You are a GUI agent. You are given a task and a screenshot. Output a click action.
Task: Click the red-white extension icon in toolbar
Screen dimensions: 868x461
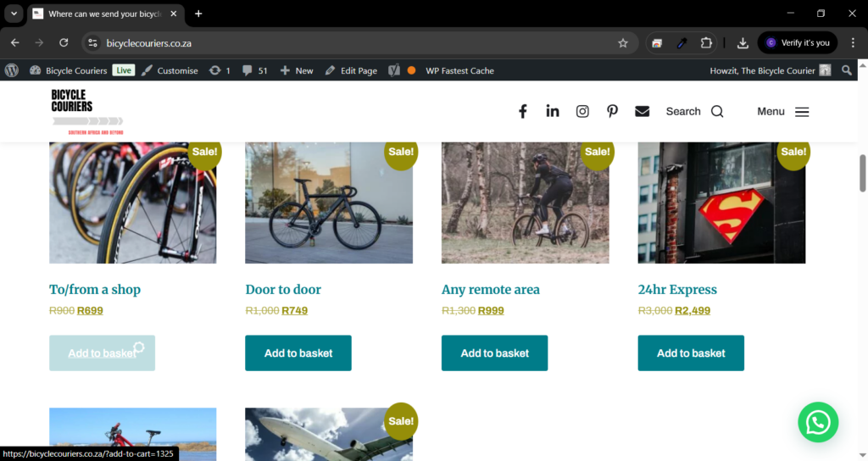pyautogui.click(x=657, y=42)
